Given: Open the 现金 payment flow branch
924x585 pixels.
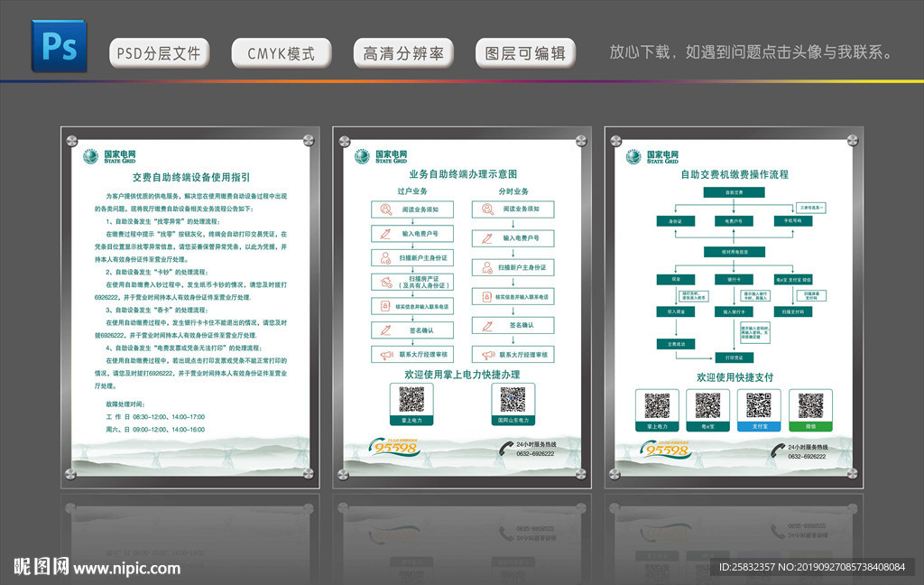Looking at the screenshot, I should pyautogui.click(x=677, y=278).
